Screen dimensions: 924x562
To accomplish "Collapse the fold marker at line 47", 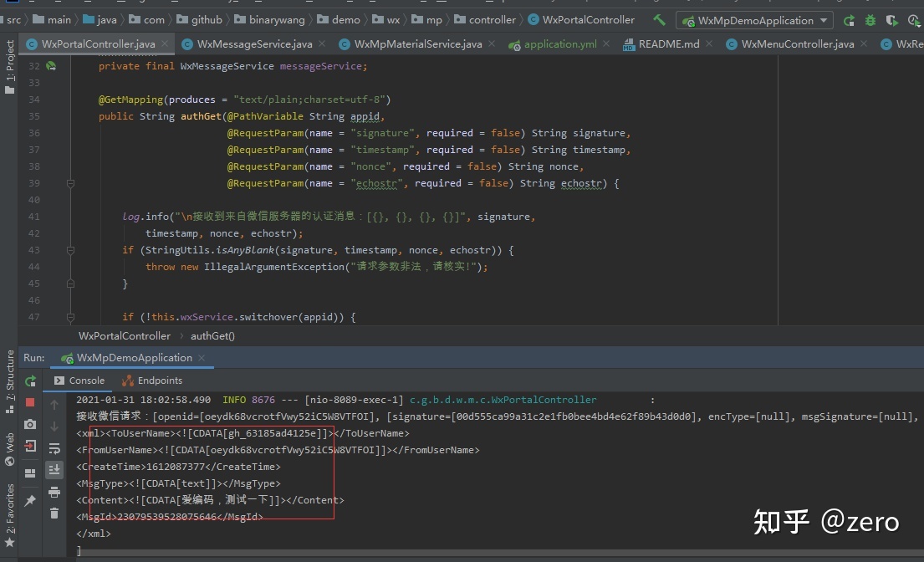I will 71,317.
